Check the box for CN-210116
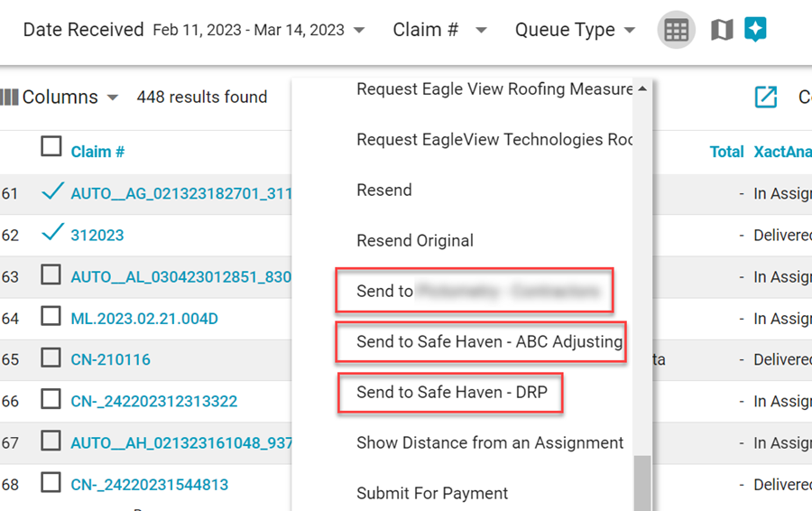 51,358
